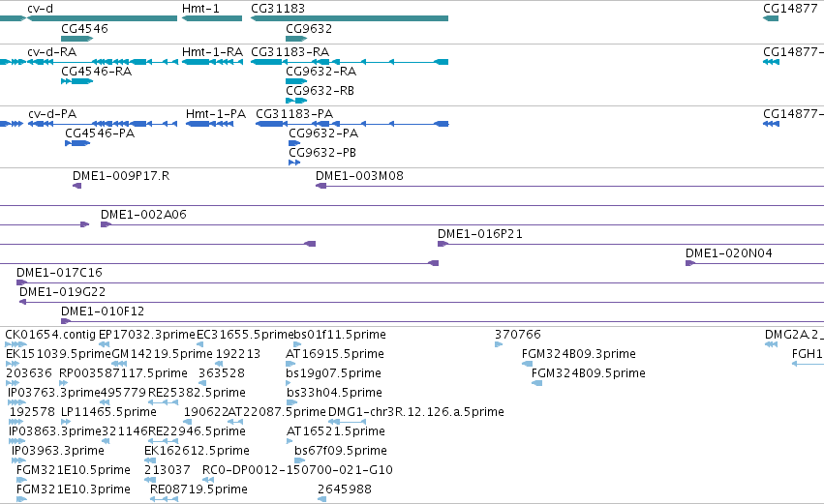Image resolution: width=824 pixels, height=504 pixels.
Task: Select BAC clone DME1-010F12
Action: click(443, 322)
